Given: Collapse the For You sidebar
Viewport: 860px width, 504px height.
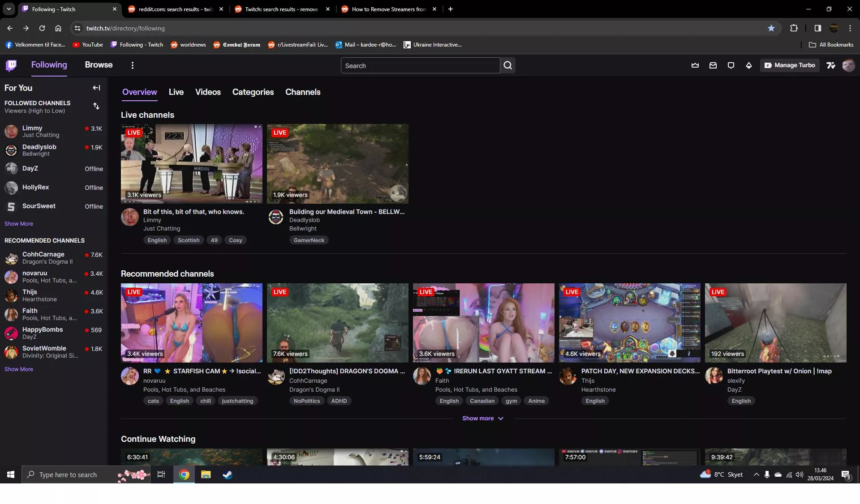Looking at the screenshot, I should [x=96, y=88].
